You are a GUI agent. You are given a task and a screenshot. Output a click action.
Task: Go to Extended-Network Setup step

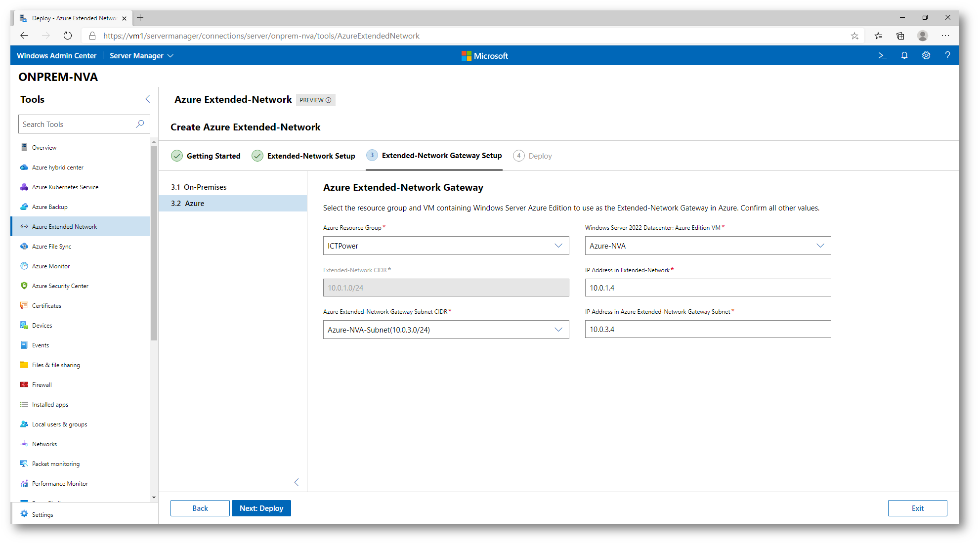coord(303,156)
